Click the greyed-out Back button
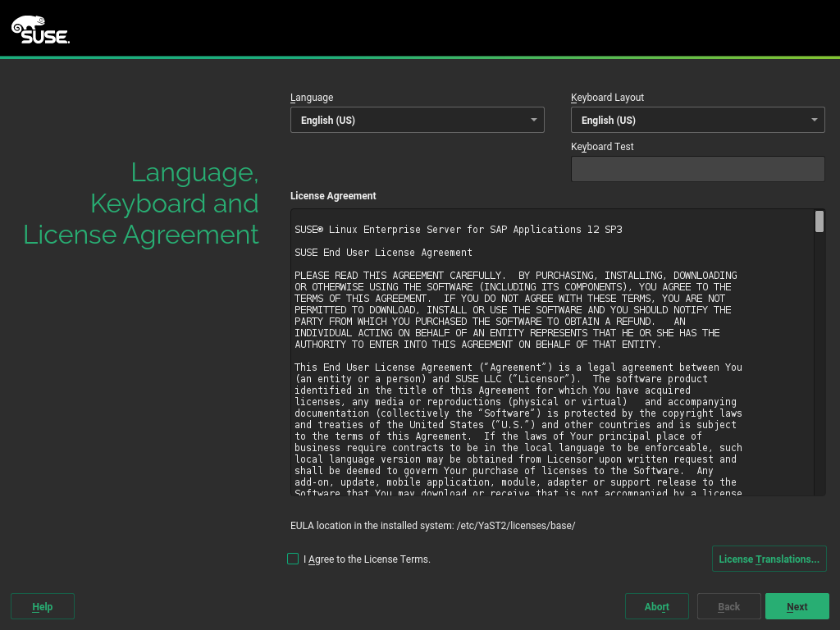 pos(728,606)
